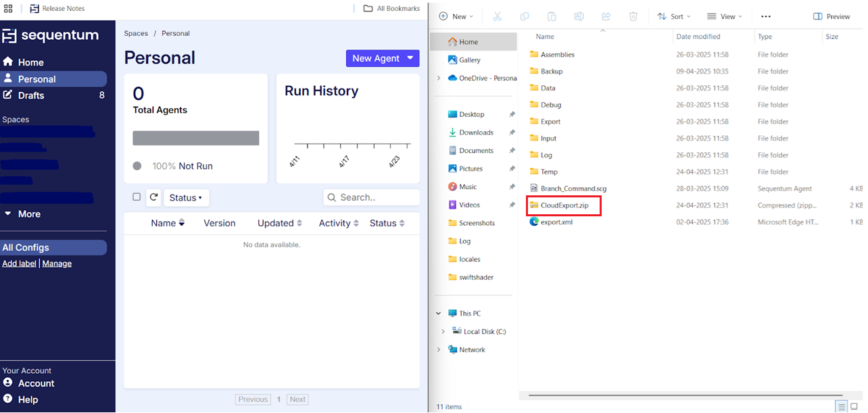Open the See more ellipsis menu
Image resolution: width=868 pixels, height=413 pixels.
pyautogui.click(x=765, y=16)
